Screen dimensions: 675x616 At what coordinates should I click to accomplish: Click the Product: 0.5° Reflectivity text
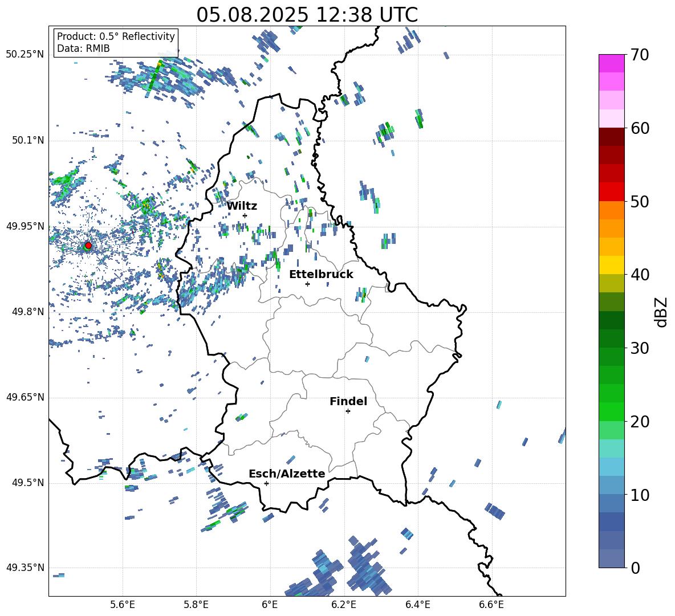click(116, 36)
